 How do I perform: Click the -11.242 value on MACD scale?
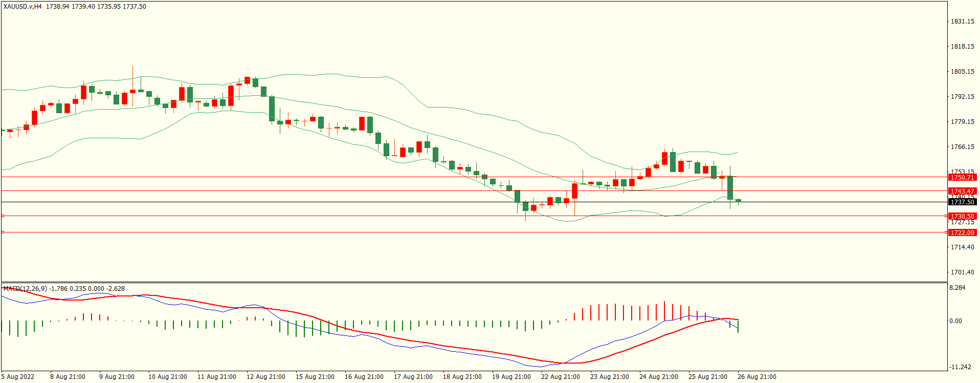pos(960,367)
